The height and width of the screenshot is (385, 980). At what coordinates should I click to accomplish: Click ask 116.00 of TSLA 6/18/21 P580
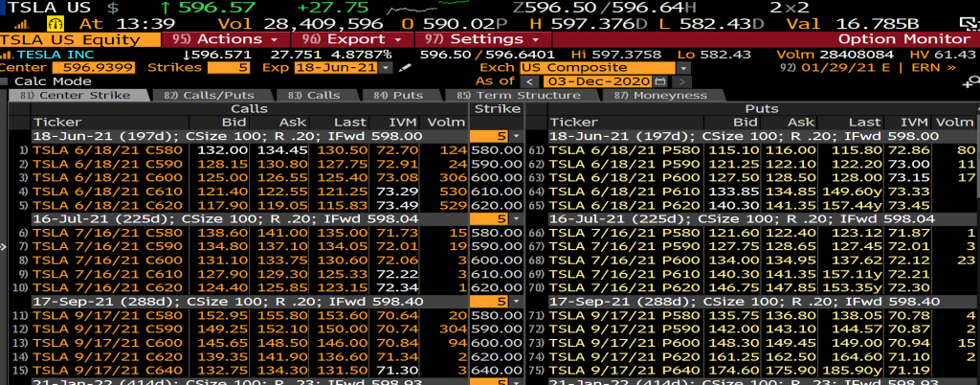792,150
